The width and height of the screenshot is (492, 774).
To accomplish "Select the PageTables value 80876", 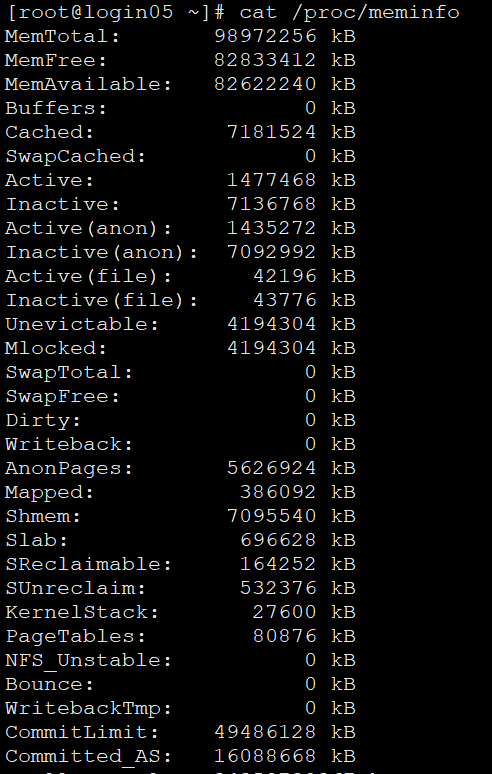I will [285, 636].
